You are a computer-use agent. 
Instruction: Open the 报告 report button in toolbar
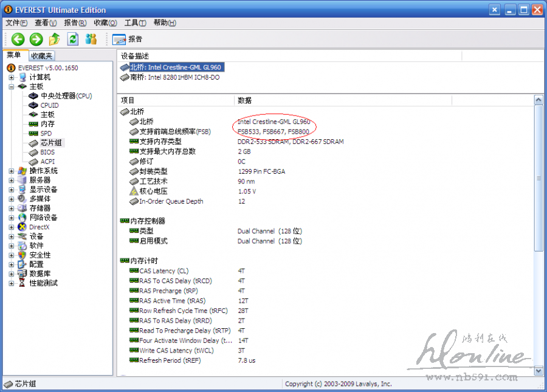pyautogui.click(x=128, y=39)
